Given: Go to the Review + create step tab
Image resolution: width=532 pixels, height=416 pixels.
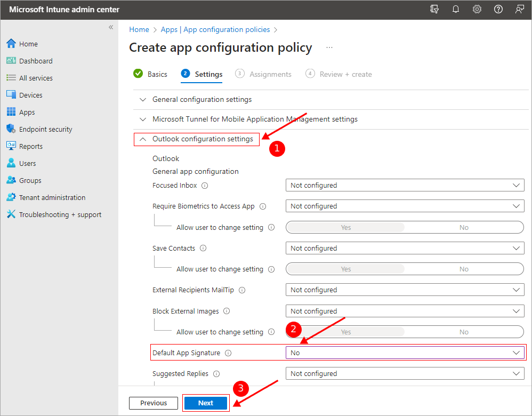Looking at the screenshot, I should 338,74.
